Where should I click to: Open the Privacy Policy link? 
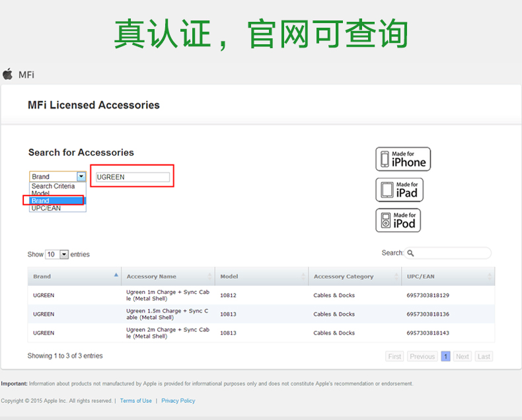click(x=178, y=401)
